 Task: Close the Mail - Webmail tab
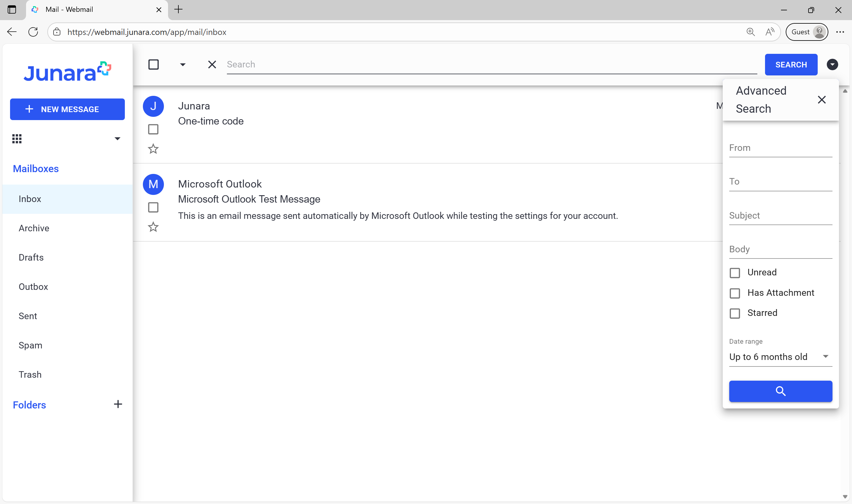pyautogui.click(x=159, y=10)
